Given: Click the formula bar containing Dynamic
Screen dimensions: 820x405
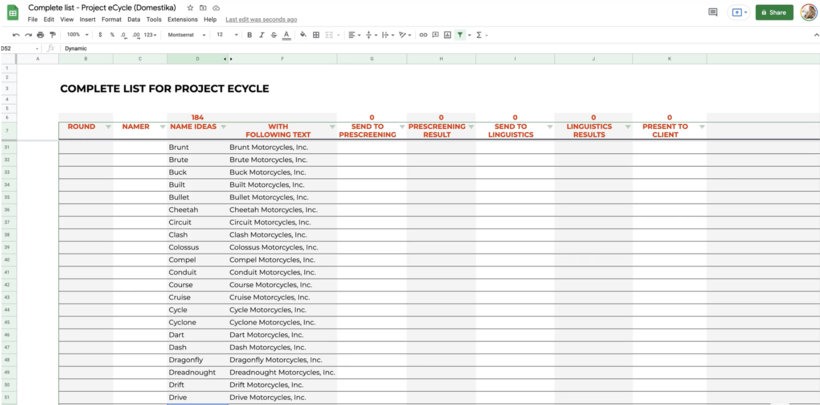Looking at the screenshot, I should tap(439, 48).
